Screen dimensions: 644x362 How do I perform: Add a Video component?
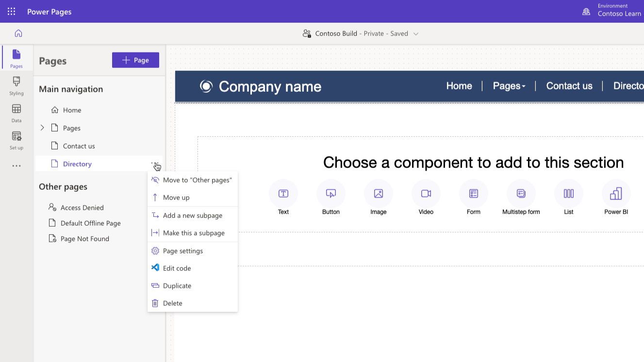coord(426,197)
